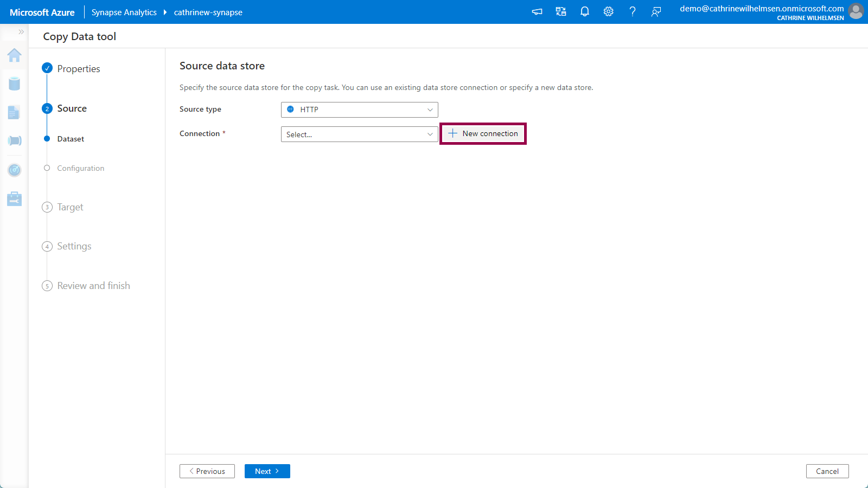
Task: Open the notifications bell icon
Action: [x=585, y=12]
